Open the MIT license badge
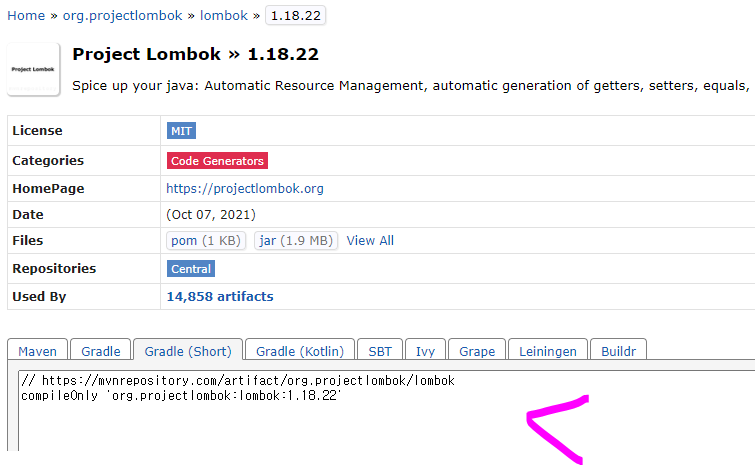This screenshot has width=755, height=465. tap(182, 131)
